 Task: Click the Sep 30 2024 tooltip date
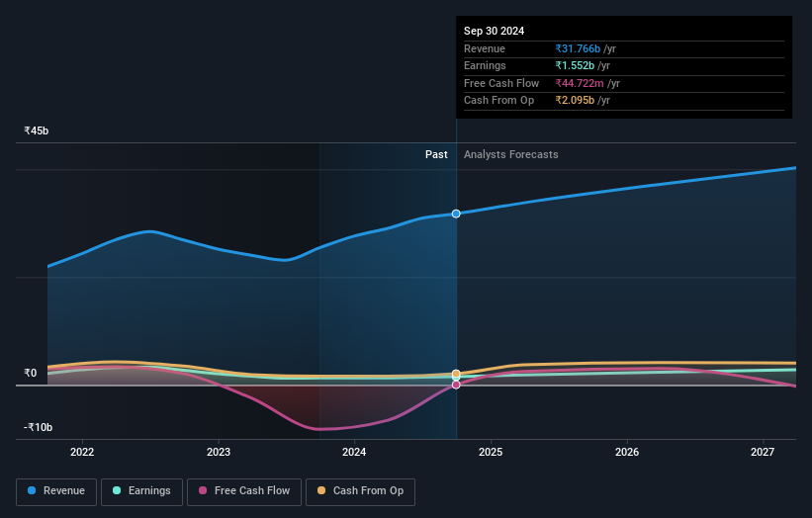495,31
